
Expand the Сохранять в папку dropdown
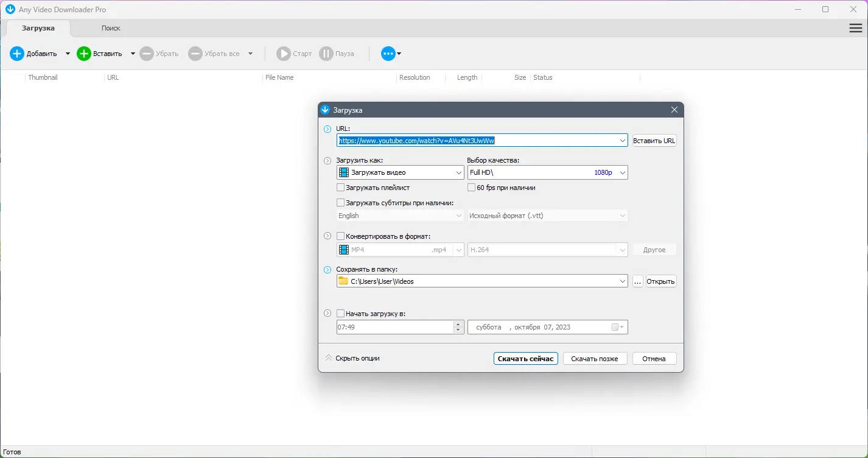point(622,281)
